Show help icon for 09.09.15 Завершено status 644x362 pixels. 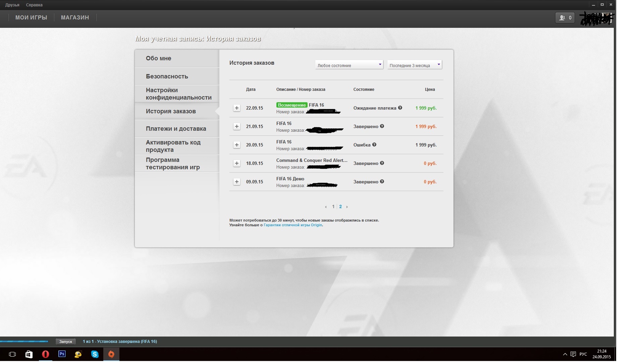point(382,181)
